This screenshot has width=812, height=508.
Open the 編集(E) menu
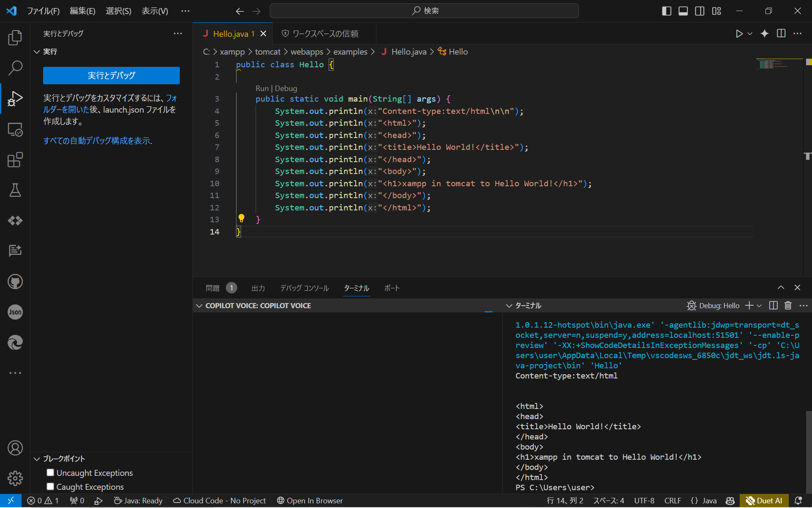click(82, 11)
